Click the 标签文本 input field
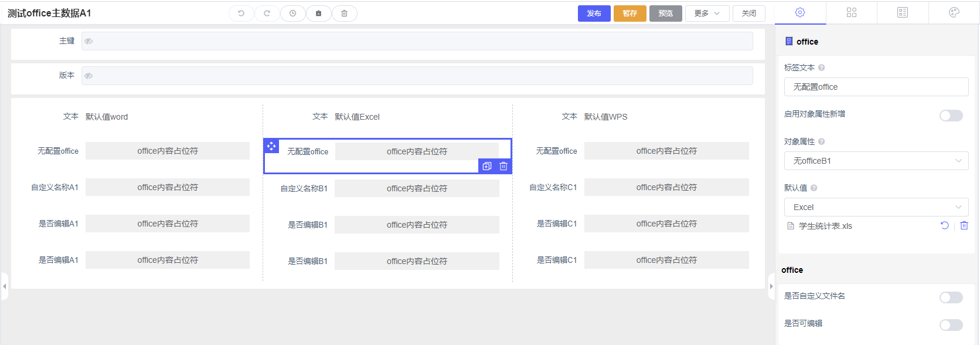Screen dimensions: 980x345 (x=876, y=87)
